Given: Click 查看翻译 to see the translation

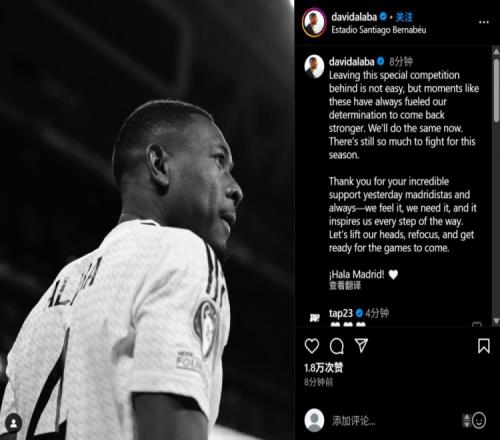Looking at the screenshot, I should (345, 286).
